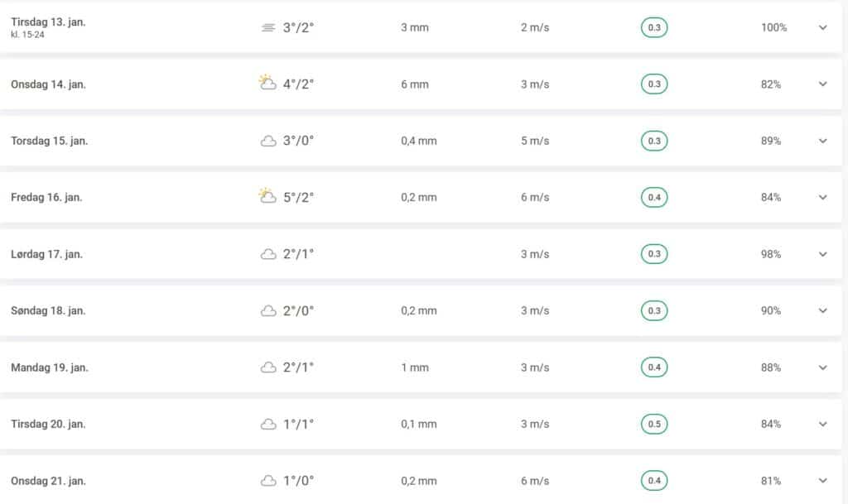The width and height of the screenshot is (848, 504).
Task: Expand Fredag 16. jan. details chevron
Action: coord(822,197)
